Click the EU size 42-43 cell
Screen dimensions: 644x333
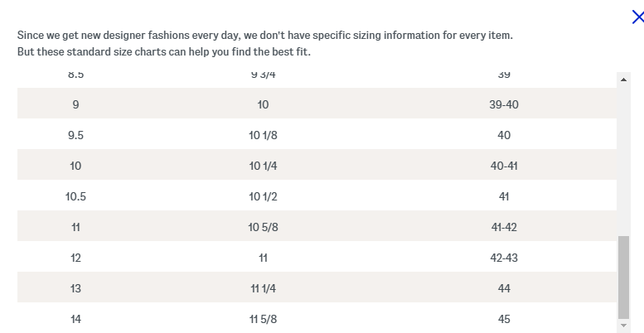pos(504,258)
